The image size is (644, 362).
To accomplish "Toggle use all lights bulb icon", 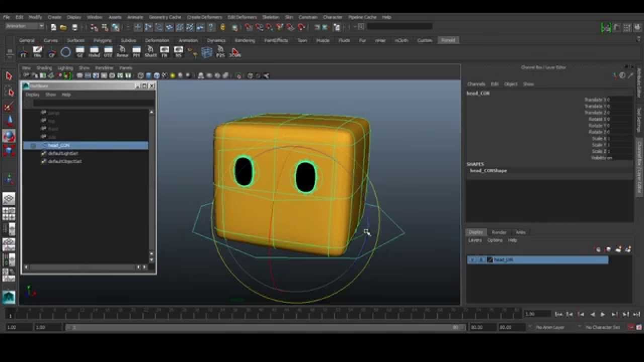I will click(173, 76).
